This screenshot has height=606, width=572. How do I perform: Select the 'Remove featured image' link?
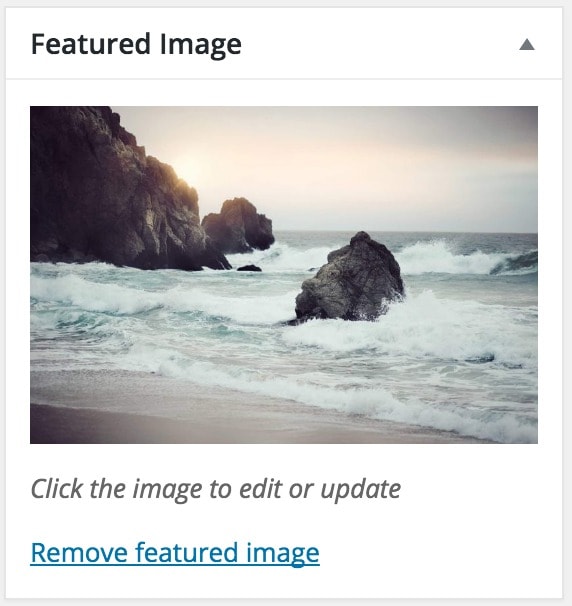(x=175, y=553)
